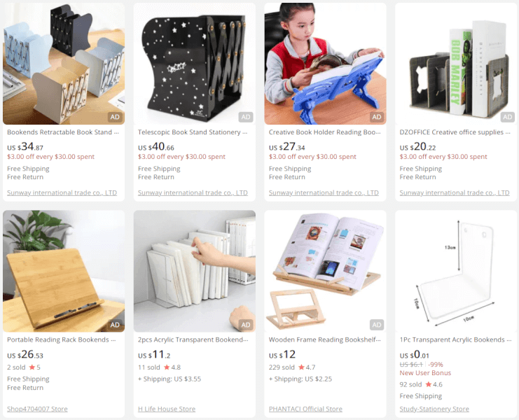The height and width of the screenshot is (420, 519).
Task: Click AD badge on starry telescopic stand
Action: coord(246,117)
